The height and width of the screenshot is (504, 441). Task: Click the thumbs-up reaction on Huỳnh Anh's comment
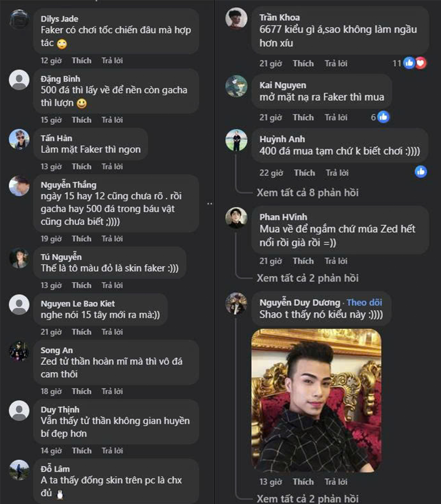[x=420, y=172]
